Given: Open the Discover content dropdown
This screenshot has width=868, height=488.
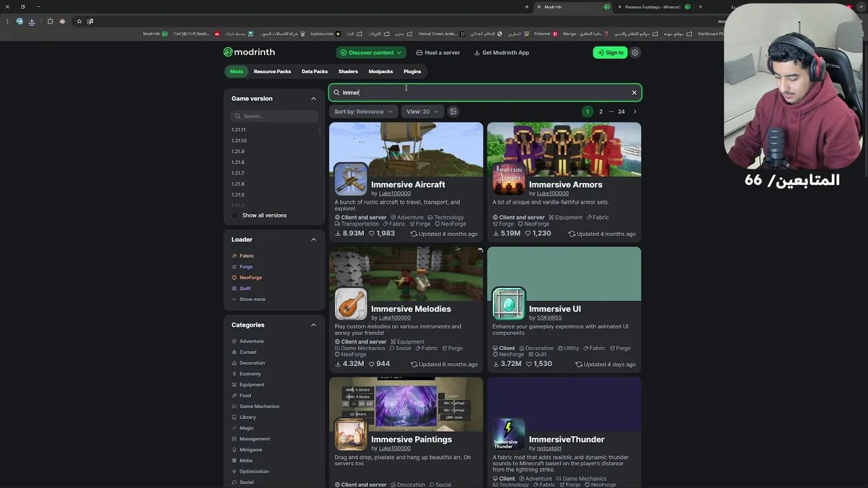Looking at the screenshot, I should pyautogui.click(x=371, y=52).
